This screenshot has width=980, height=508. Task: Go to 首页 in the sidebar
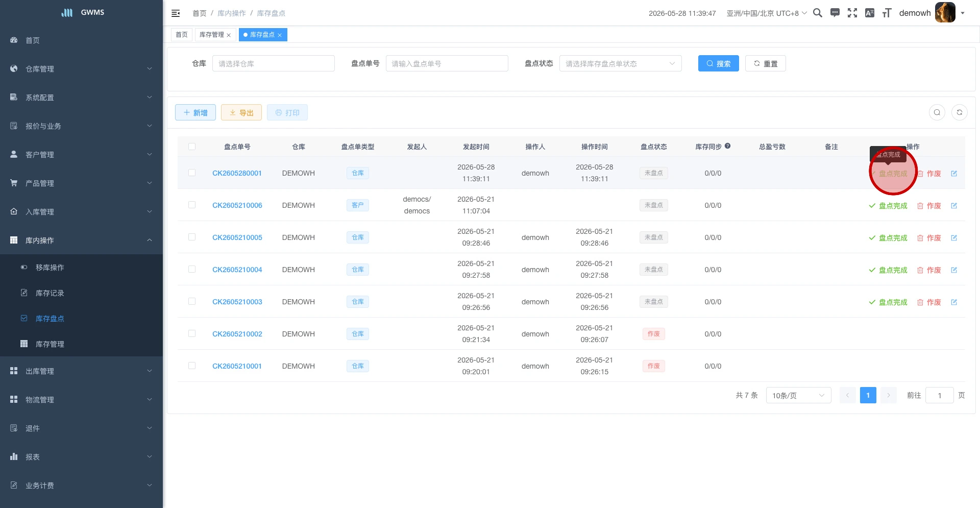pos(81,40)
